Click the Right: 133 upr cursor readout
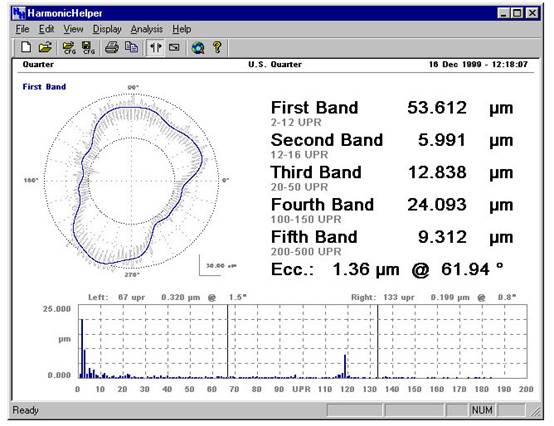The width and height of the screenshot is (554, 426). [434, 297]
